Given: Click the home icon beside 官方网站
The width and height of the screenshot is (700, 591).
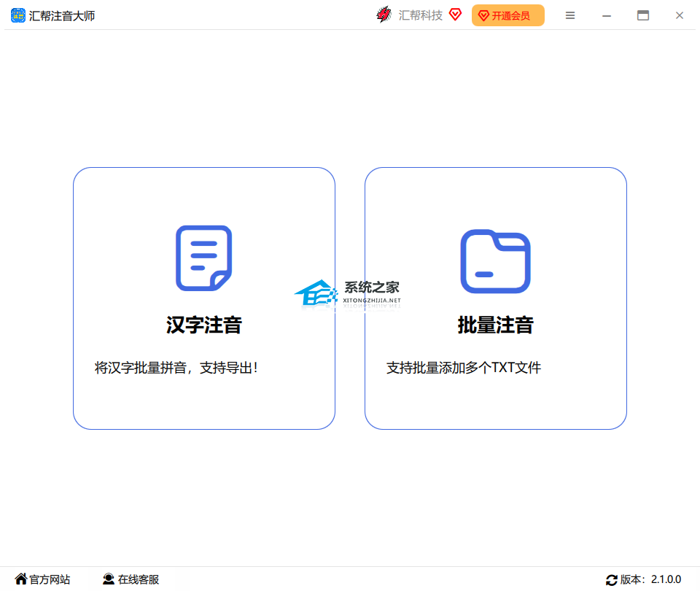Looking at the screenshot, I should click(x=20, y=579).
